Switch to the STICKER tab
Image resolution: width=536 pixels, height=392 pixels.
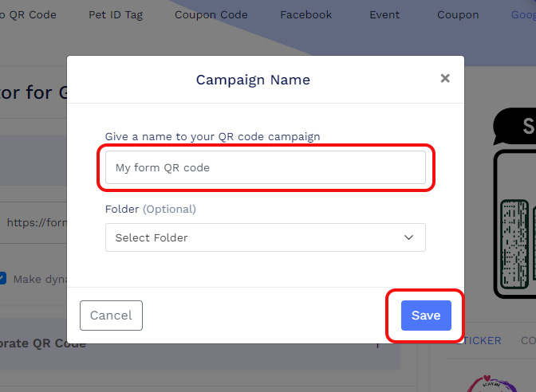coord(483,340)
